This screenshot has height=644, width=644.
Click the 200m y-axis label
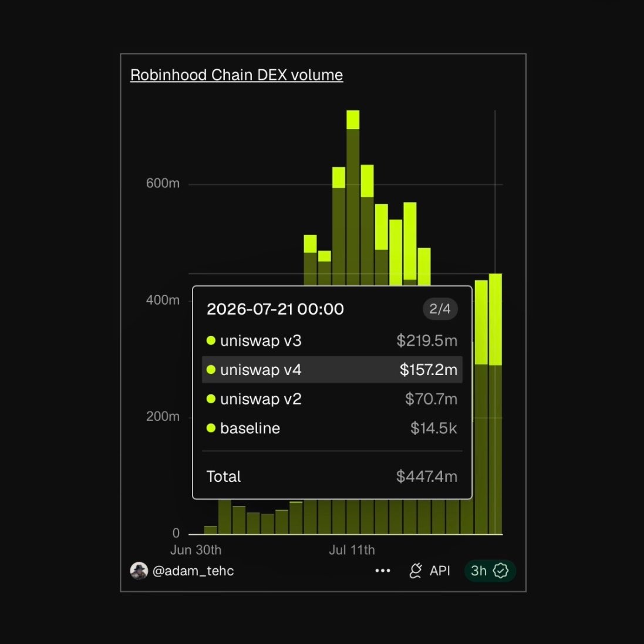click(x=163, y=416)
